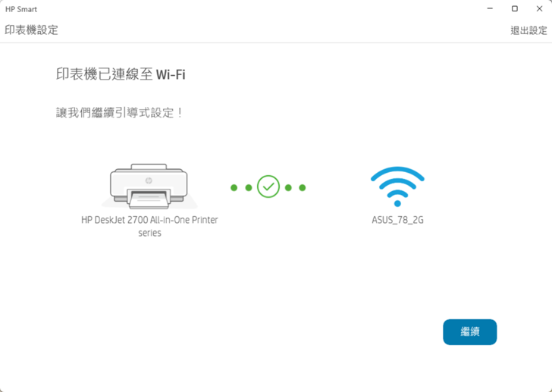Minimize the HP Smart window
Viewport: 552px width, 392px height.
click(490, 9)
